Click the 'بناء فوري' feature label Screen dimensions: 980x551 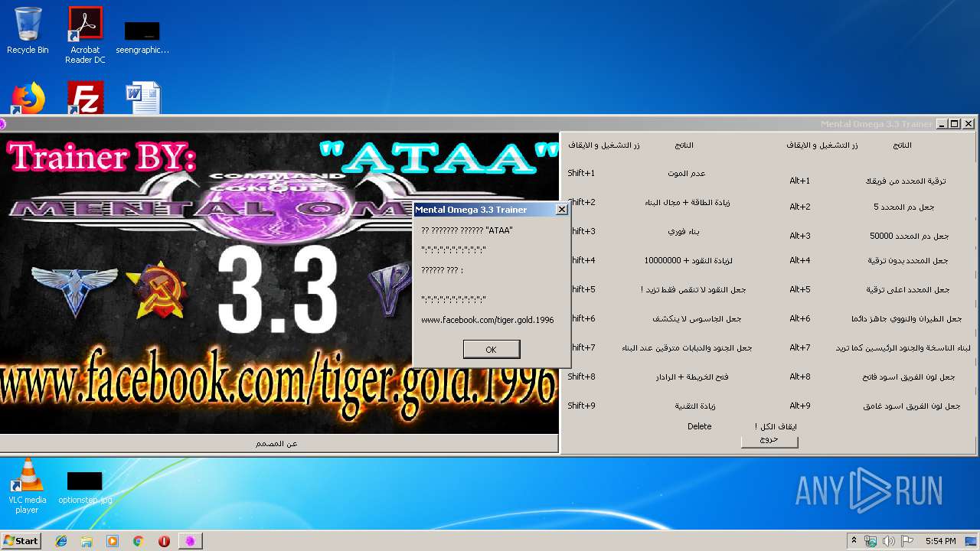pos(684,231)
